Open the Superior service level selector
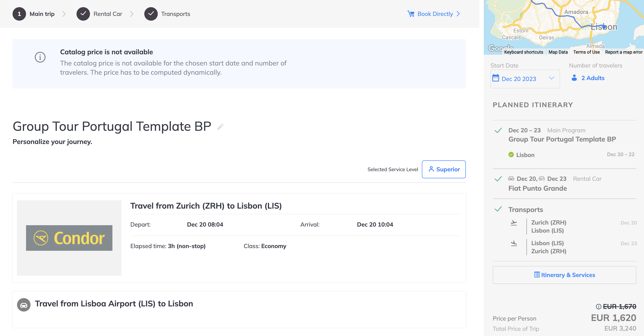 pos(443,169)
